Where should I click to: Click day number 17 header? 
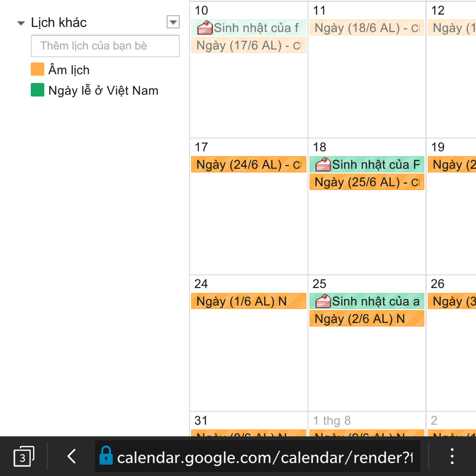201,147
